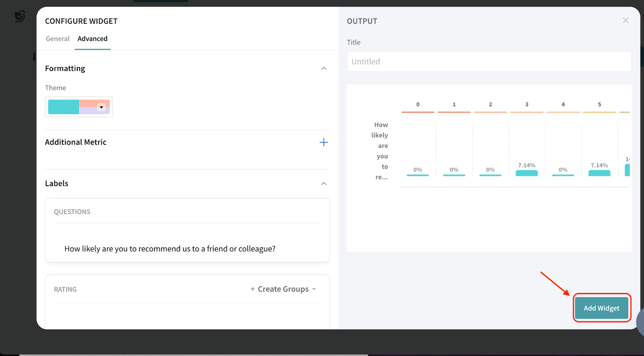
Task: Click the plus icon beside Additional Metric
Action: tap(324, 142)
